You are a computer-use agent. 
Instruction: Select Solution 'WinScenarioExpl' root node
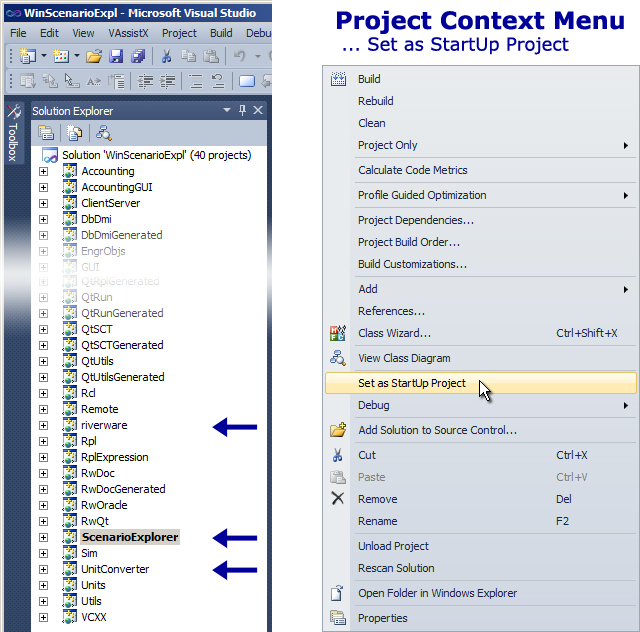[x=157, y=155]
